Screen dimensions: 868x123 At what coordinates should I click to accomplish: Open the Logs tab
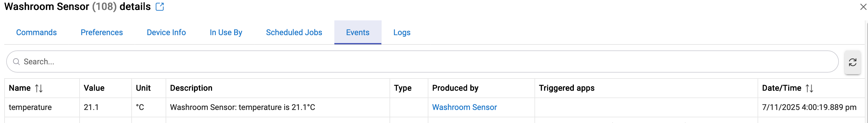[402, 32]
